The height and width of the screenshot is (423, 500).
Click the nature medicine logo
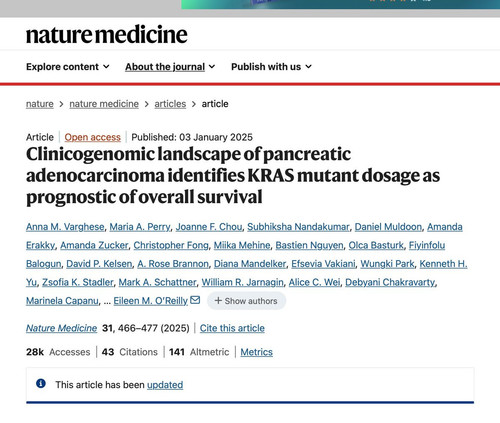(x=107, y=35)
